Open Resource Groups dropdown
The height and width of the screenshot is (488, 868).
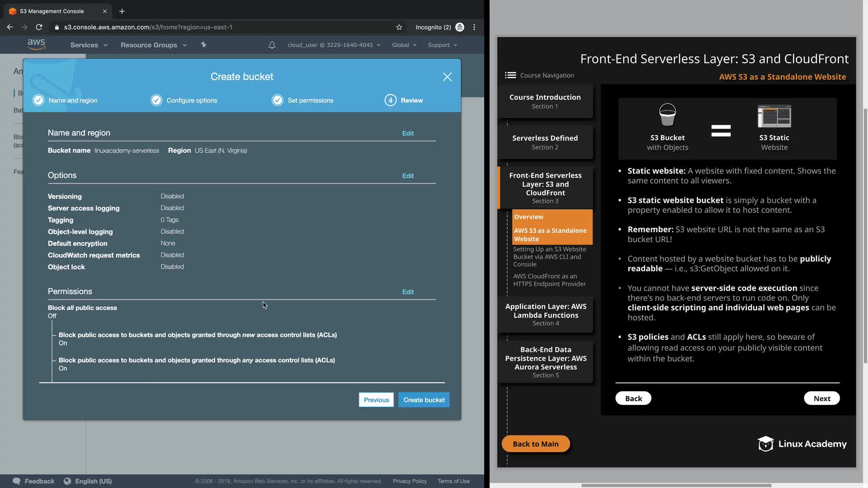pos(153,45)
